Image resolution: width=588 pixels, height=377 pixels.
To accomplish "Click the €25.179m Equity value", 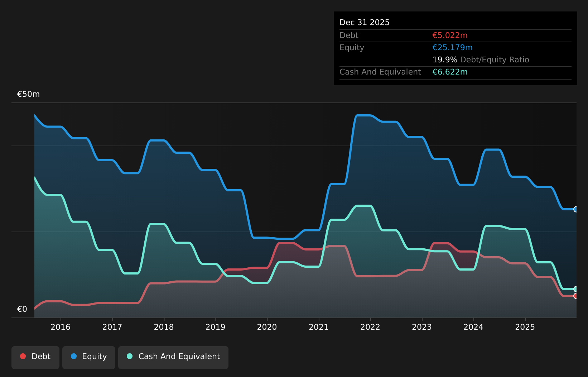I will pos(452,48).
